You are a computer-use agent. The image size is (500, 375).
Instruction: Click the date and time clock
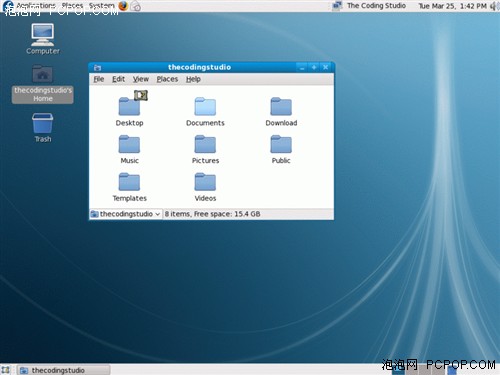[452, 6]
